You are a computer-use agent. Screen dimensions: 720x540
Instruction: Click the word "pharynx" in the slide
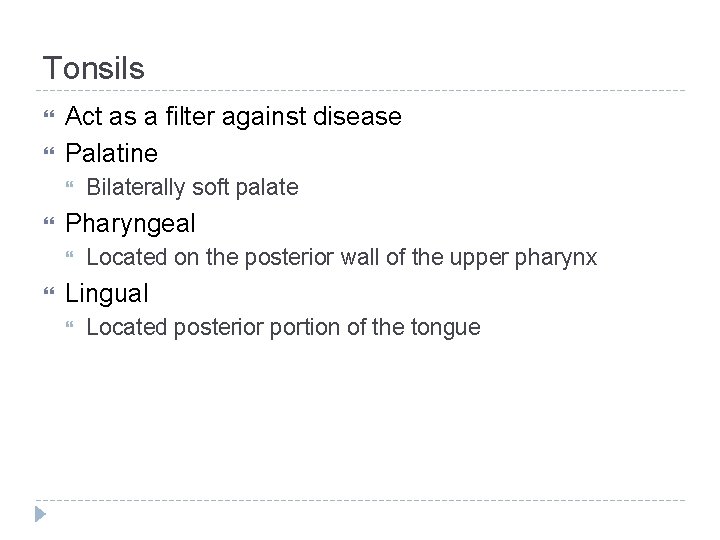(x=559, y=258)
